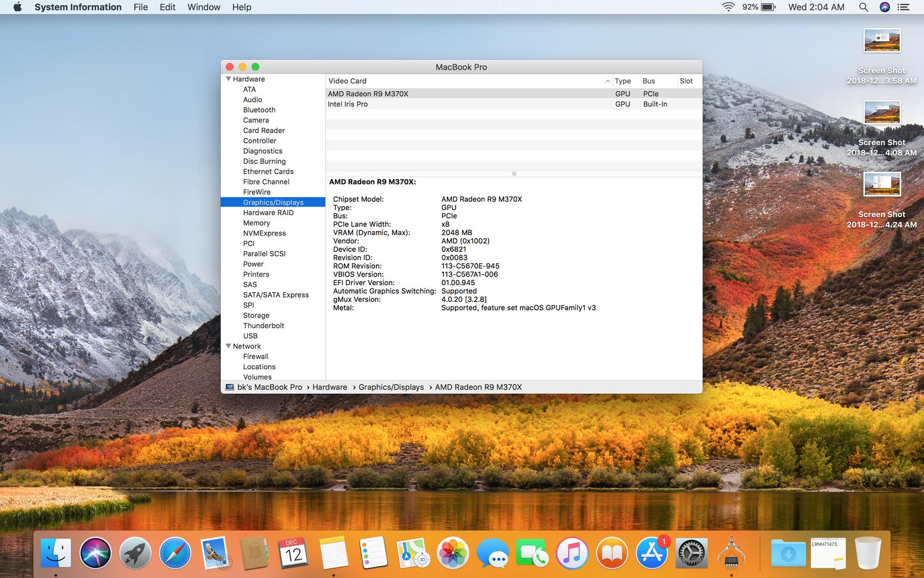Sort by Video Card column arrow
The width and height of the screenshot is (924, 578).
click(x=607, y=81)
